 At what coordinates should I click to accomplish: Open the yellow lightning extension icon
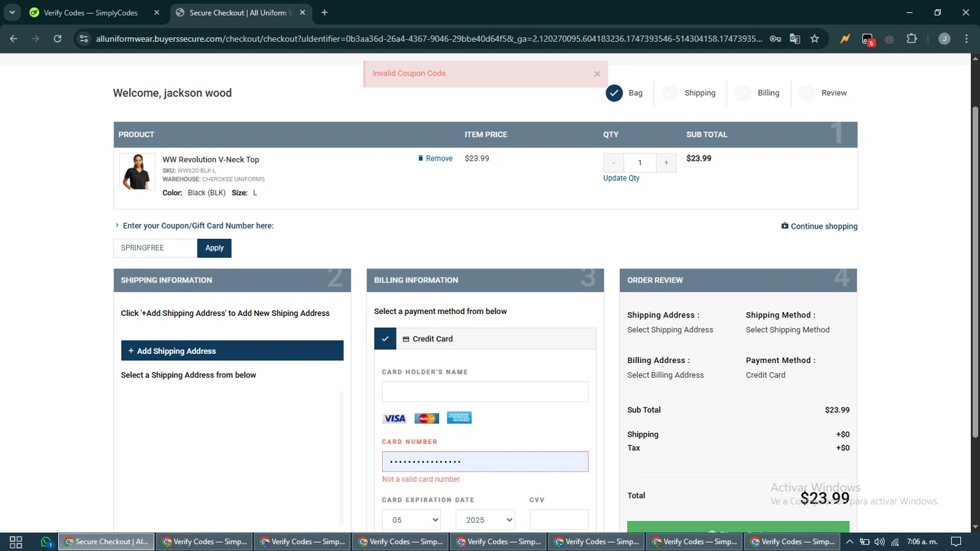[x=845, y=39]
